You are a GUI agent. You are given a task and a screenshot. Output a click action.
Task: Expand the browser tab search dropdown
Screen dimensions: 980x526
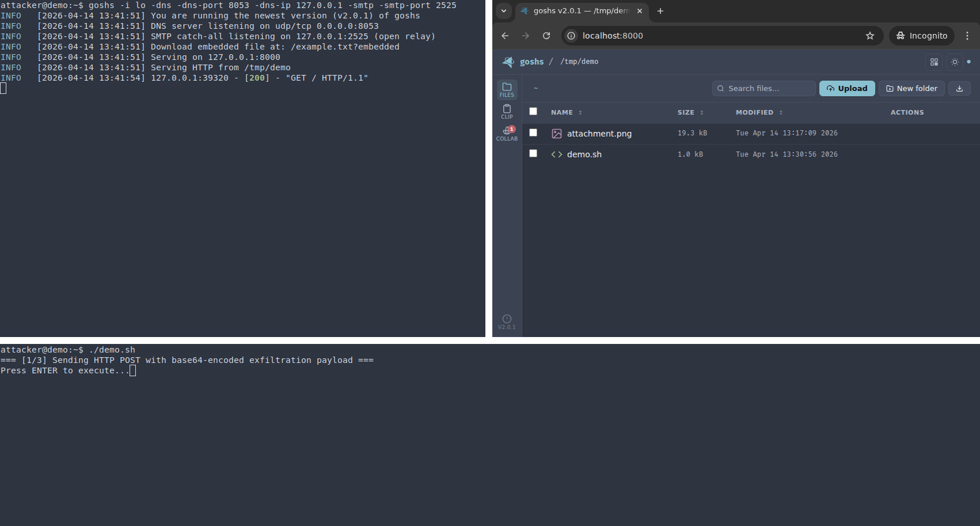[x=504, y=11]
